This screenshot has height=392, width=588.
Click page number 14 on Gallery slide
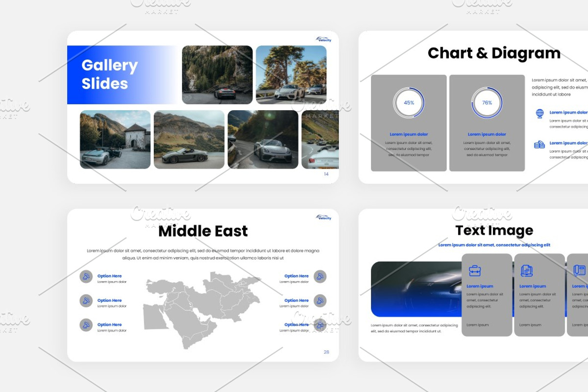click(x=326, y=174)
